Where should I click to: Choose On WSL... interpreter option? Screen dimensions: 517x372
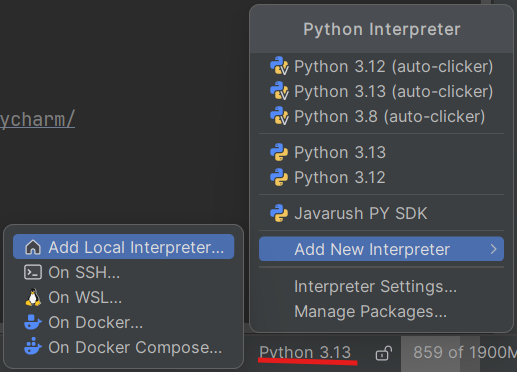tap(124, 297)
